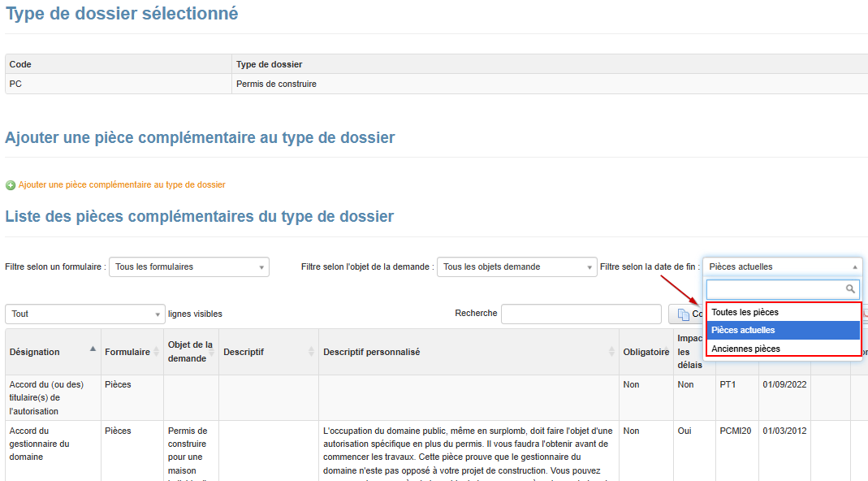The image size is (868, 481).
Task: Click the sort arrows on Formulaire column
Action: click(156, 352)
